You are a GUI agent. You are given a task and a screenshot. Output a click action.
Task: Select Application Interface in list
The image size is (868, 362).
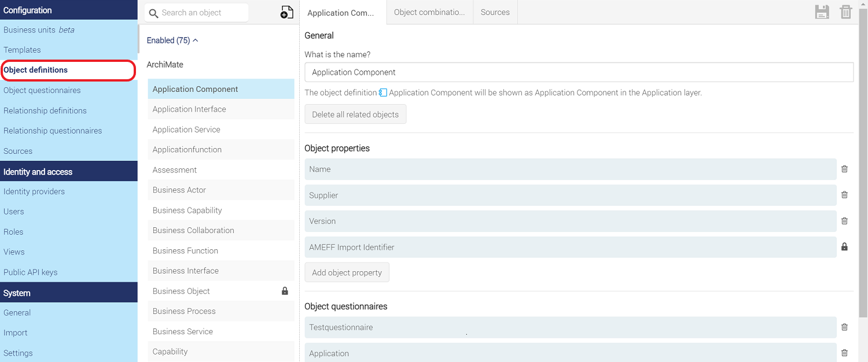(221, 109)
